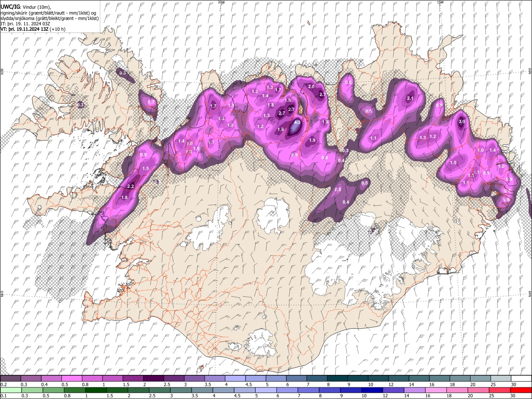Click the pale green 0.1–0.3 rain legend swatch
Image resolution: width=532 pixels, height=399 pixels.
tap(10, 390)
